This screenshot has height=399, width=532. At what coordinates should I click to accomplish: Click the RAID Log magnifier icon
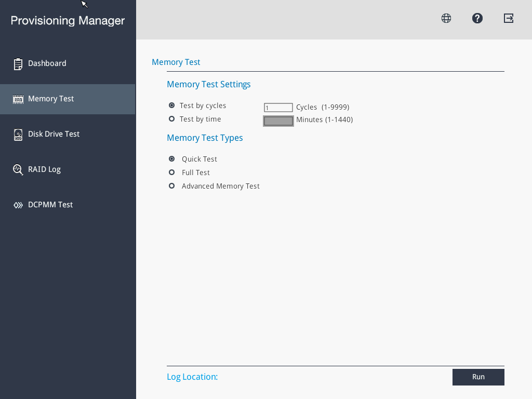tap(18, 170)
